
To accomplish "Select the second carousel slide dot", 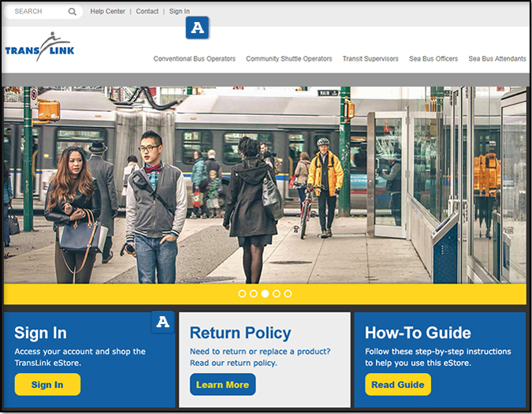I will (x=254, y=293).
